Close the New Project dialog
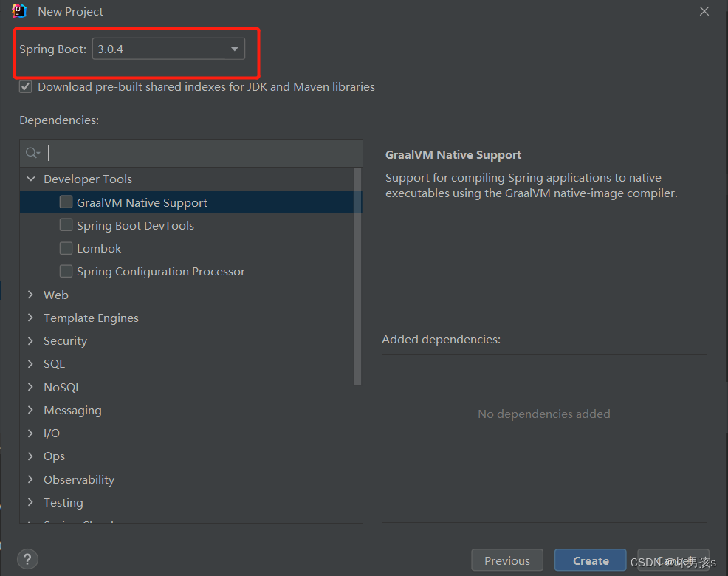 pos(704,11)
